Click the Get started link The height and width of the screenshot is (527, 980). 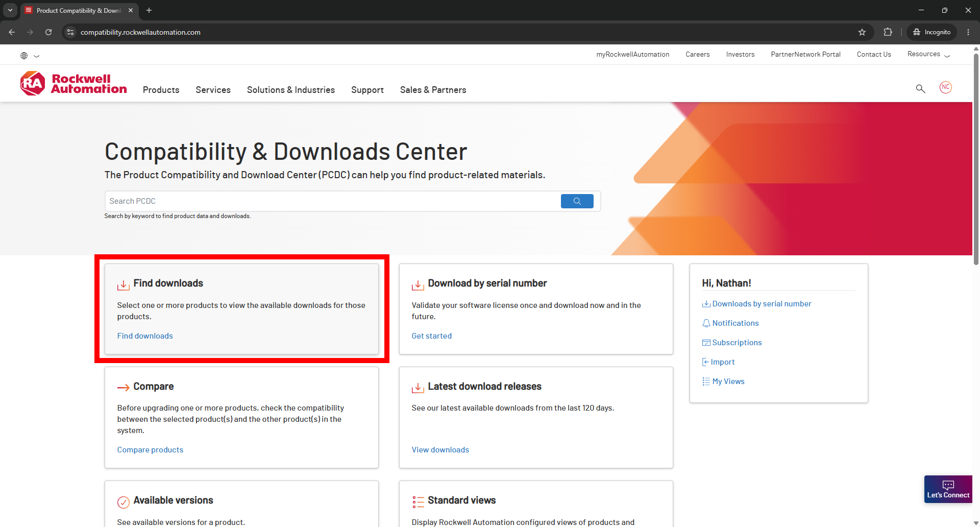click(432, 336)
